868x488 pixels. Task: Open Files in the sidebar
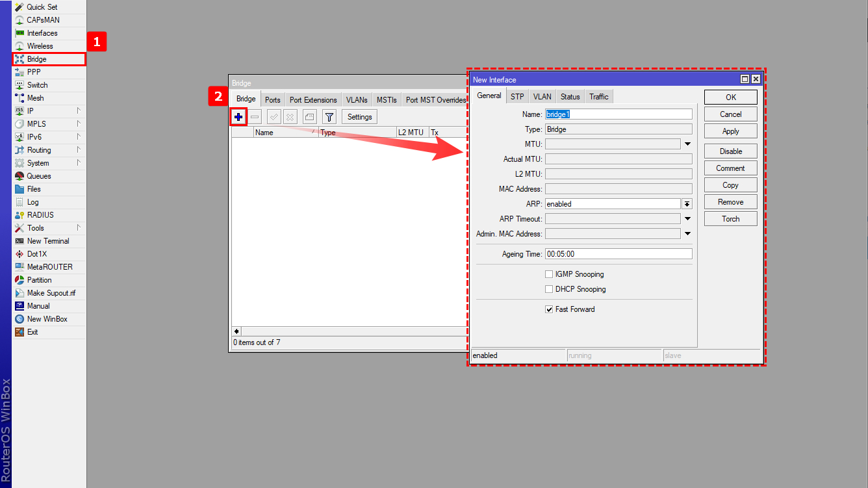(34, 189)
